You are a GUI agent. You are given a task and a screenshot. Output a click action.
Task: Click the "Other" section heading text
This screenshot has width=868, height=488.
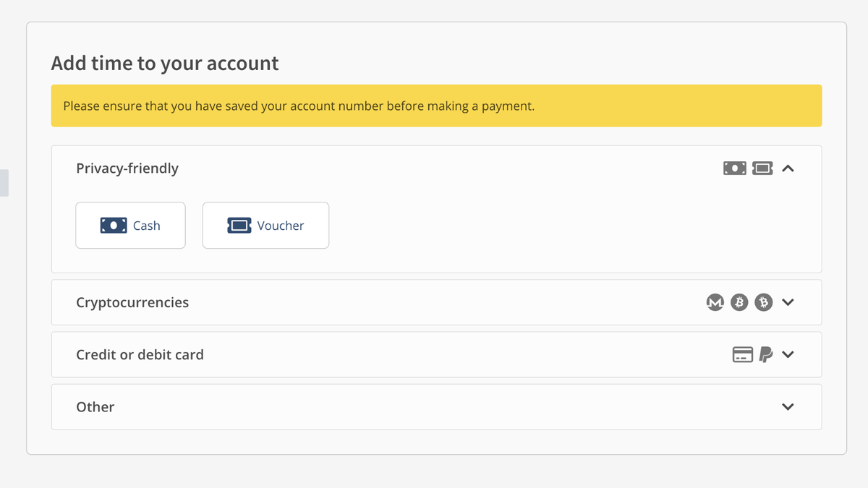(95, 407)
